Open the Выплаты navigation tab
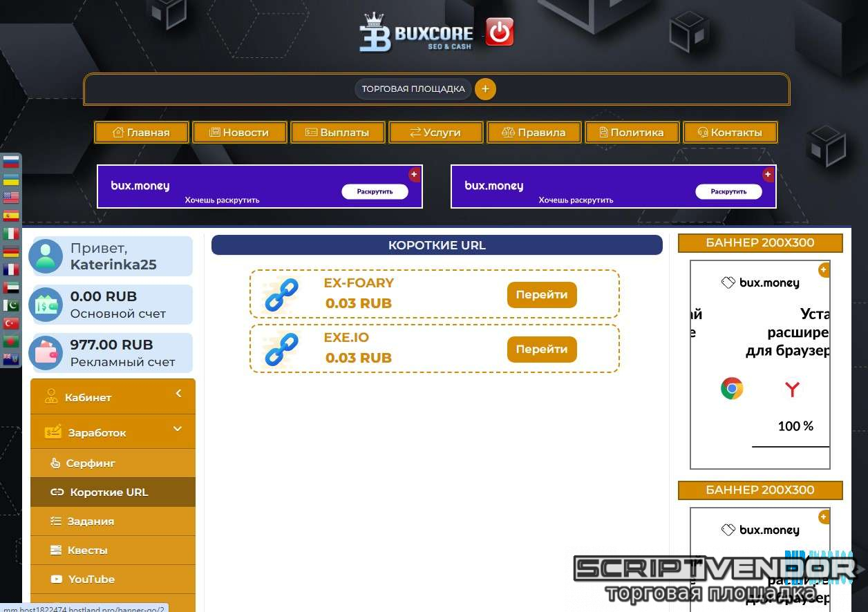 (x=338, y=133)
